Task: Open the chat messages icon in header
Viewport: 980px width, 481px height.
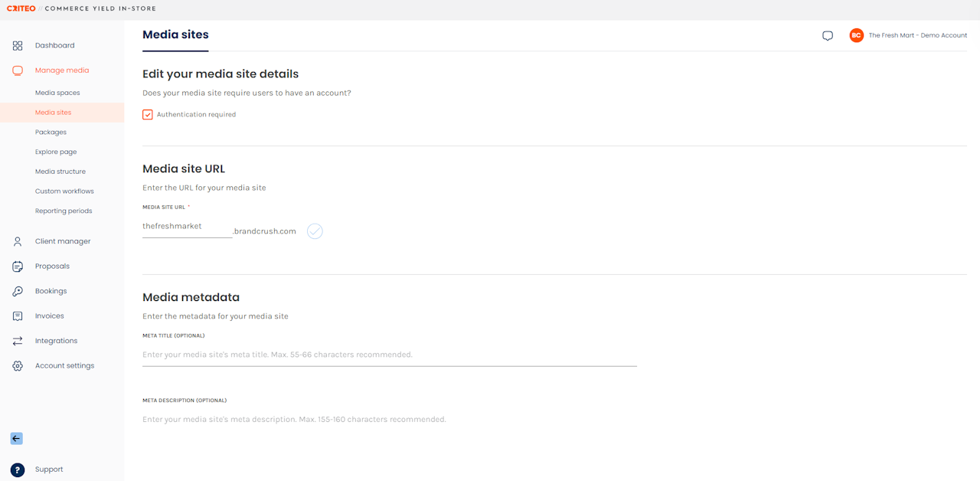Action: tap(828, 36)
